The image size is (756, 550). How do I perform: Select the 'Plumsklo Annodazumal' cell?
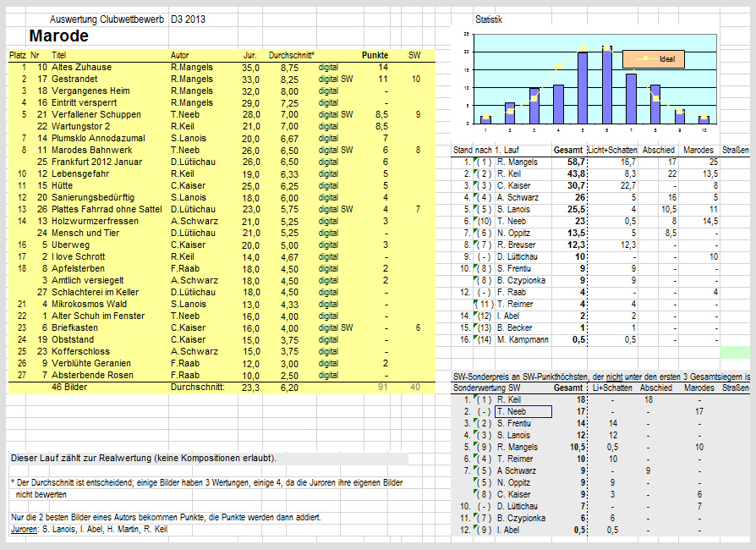(x=98, y=138)
